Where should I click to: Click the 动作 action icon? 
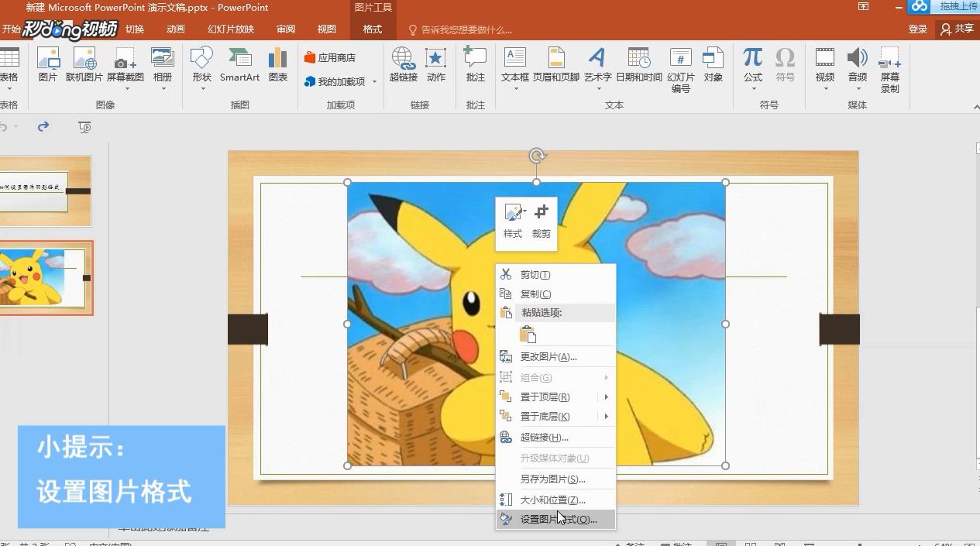click(436, 65)
